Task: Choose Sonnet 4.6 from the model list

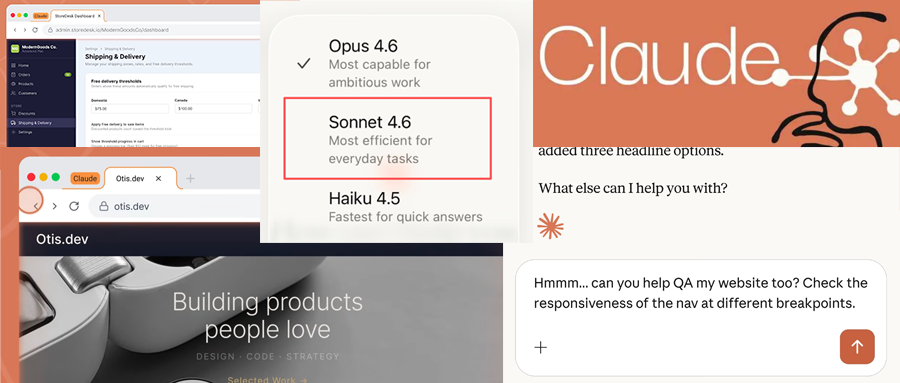Action: 388,138
